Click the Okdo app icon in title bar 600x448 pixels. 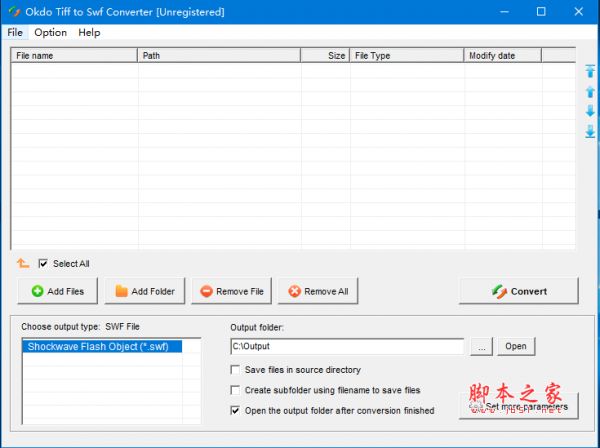coord(14,12)
